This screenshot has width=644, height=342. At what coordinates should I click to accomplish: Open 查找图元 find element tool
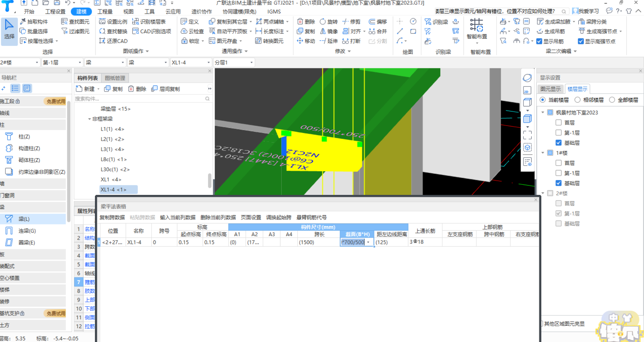click(75, 22)
